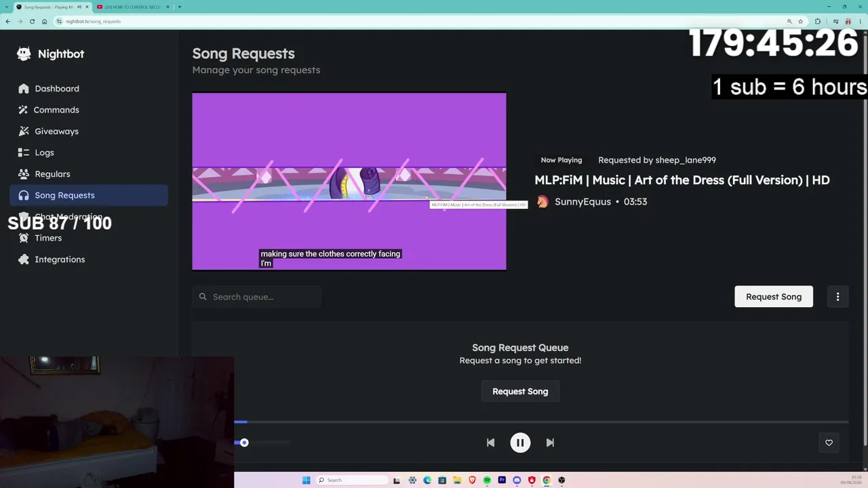Open the Timers section
The width and height of the screenshot is (868, 488).
click(x=89, y=238)
